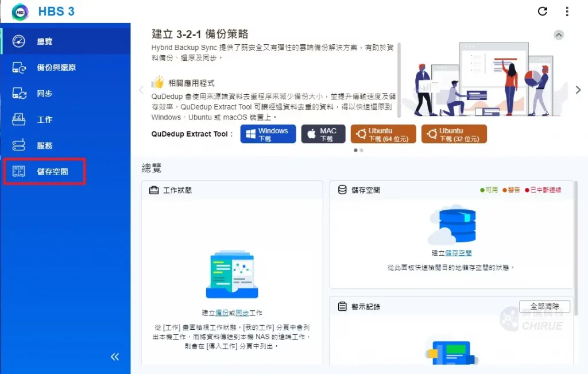This screenshot has height=374, width=588.
Task: Click the 工作狀態 briefcase icon
Action: coord(154,190)
